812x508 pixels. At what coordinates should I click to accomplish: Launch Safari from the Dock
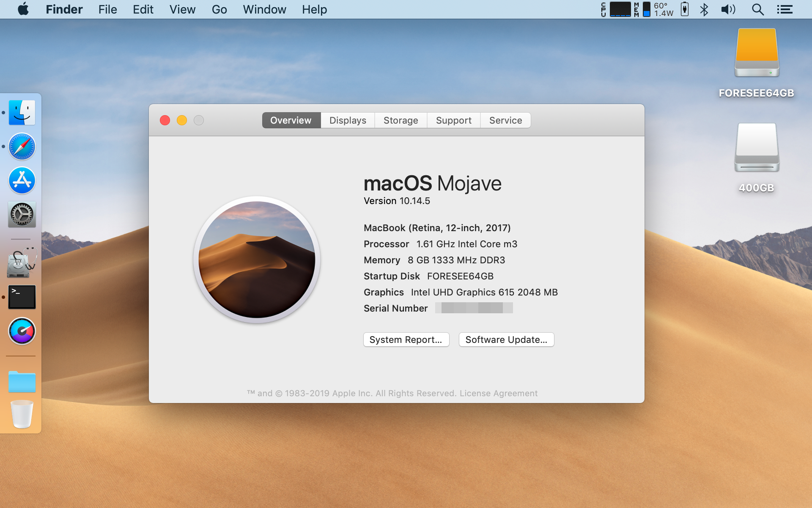22,146
